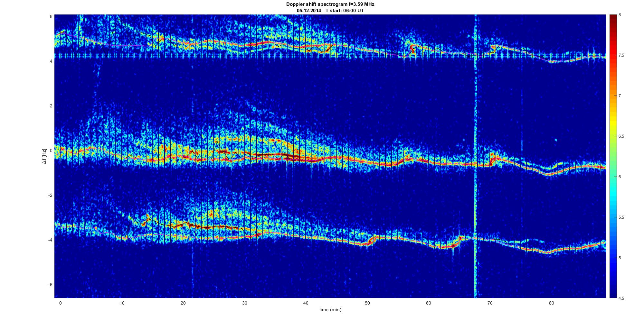644x320 pixels.
Task: Select the y-axis tick label 0
Action: [51, 151]
